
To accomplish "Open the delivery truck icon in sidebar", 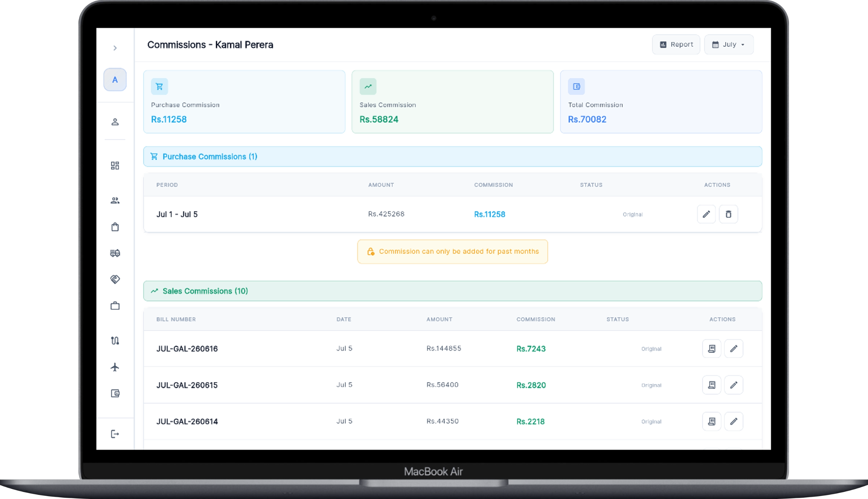I will click(115, 253).
